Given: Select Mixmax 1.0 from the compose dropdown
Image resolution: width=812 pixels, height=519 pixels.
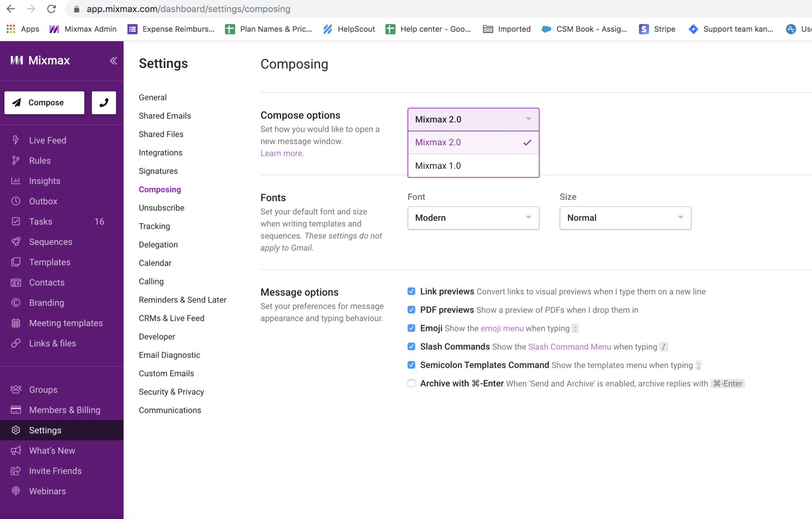Looking at the screenshot, I should [438, 165].
